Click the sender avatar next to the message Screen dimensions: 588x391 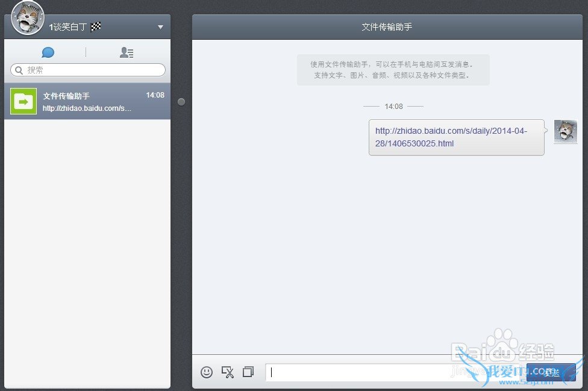(565, 131)
